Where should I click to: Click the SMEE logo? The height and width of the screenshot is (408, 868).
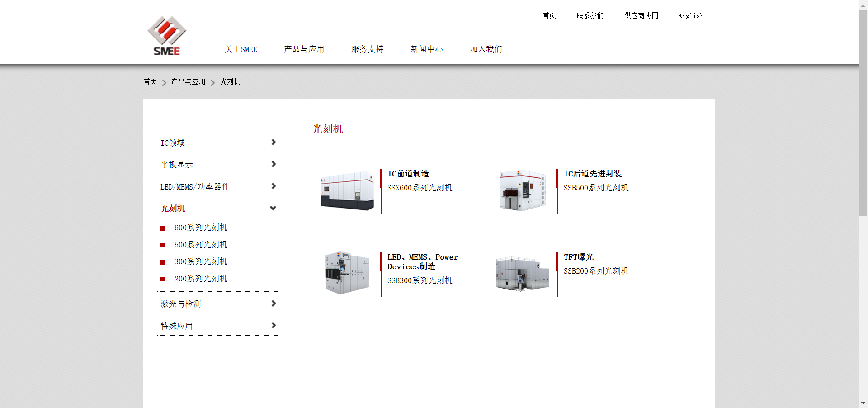pyautogui.click(x=166, y=36)
